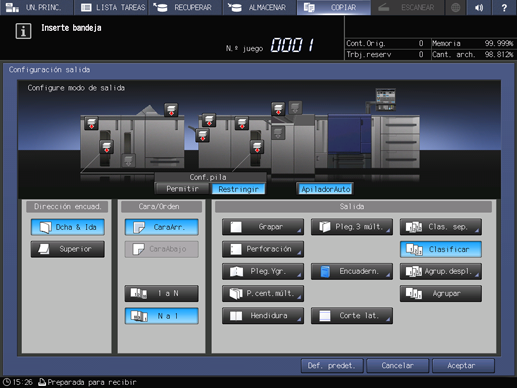Viewport: 517px width, 388px height.
Task: Open the ESCANEAR tab
Action: tap(408, 7)
